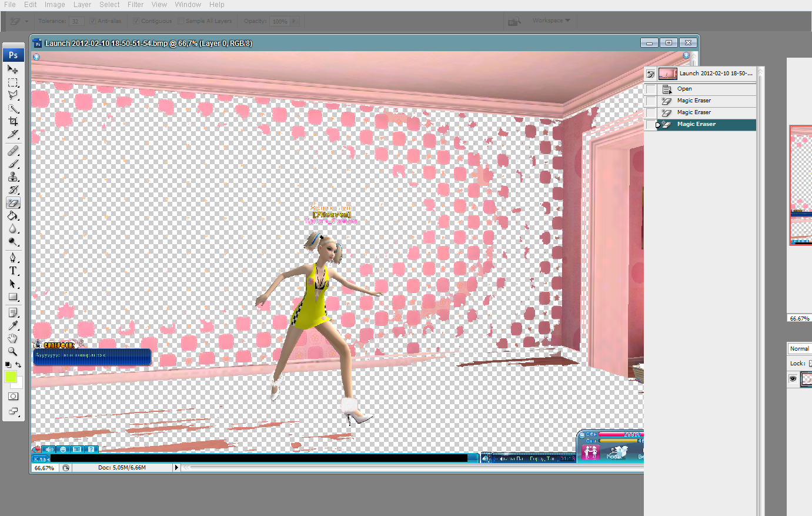This screenshot has width=812, height=516.
Task: Select the Brush tool
Action: [13, 164]
